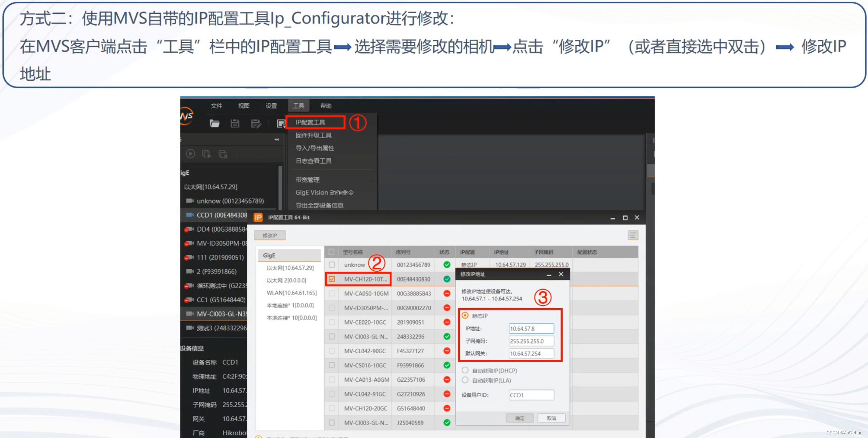Check the MV-CI003-GL-N 248332296 row checkbox

tap(331, 337)
